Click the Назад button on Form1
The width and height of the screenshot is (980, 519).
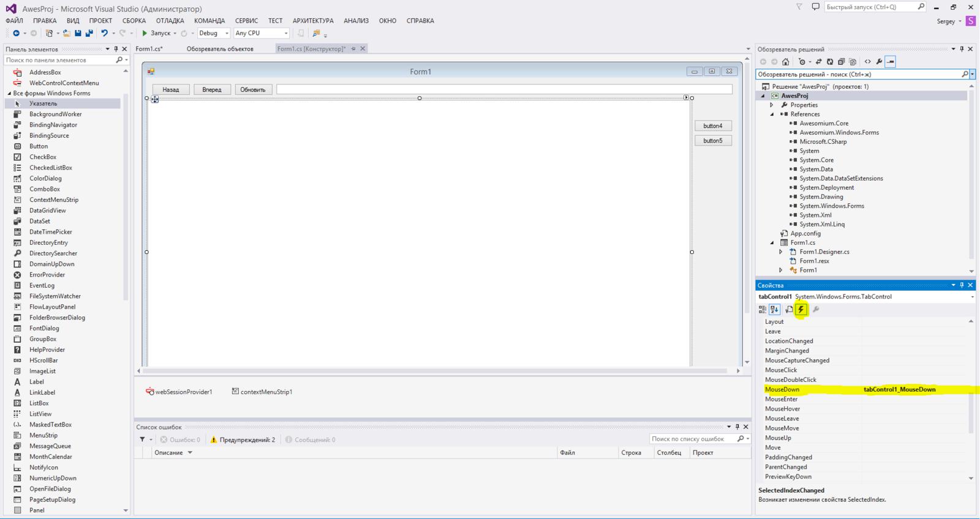coord(171,89)
